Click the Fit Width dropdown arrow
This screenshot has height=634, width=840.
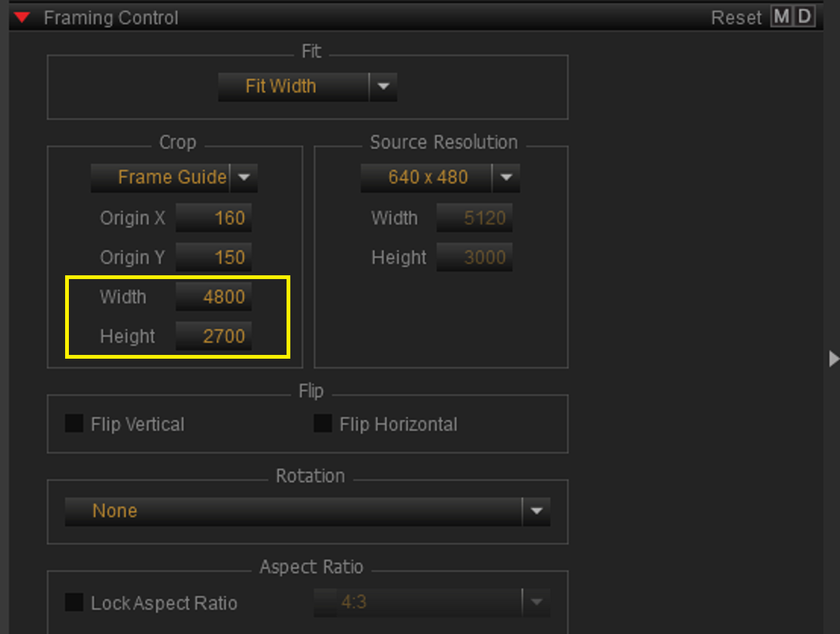coord(384,87)
